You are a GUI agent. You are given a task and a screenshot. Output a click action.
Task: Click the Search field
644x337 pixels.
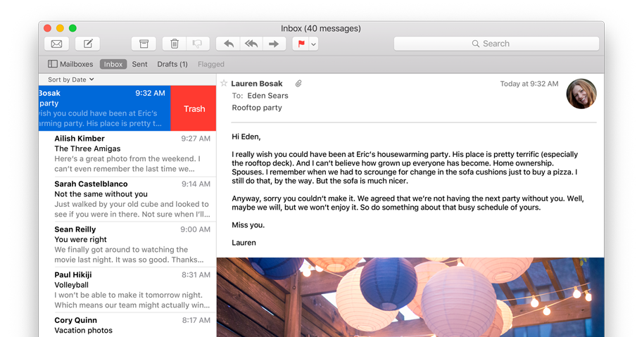pyautogui.click(x=496, y=44)
